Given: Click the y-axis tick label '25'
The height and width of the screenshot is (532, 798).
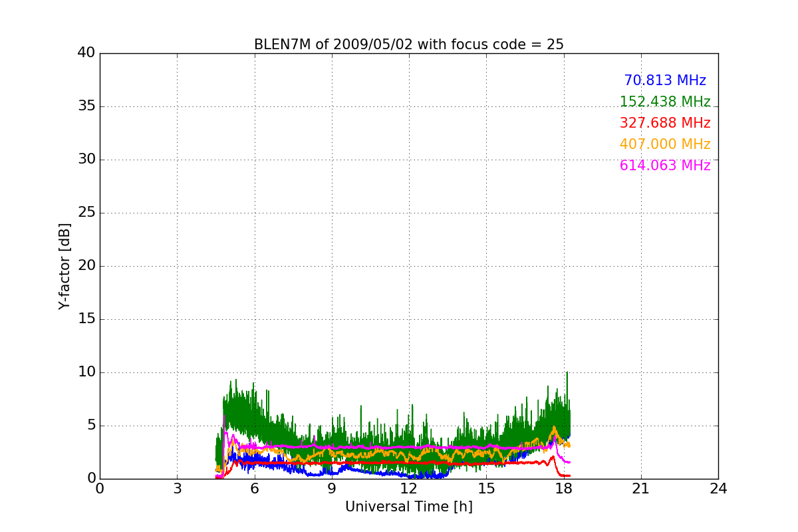Looking at the screenshot, I should click(x=86, y=212).
